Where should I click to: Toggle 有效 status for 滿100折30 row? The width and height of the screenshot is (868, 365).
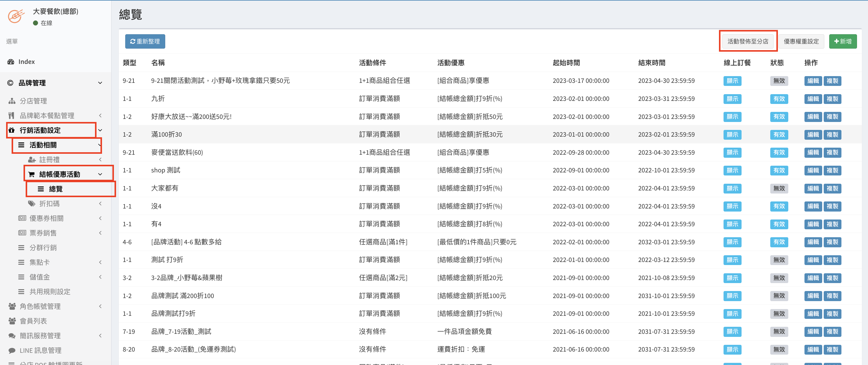pos(779,135)
